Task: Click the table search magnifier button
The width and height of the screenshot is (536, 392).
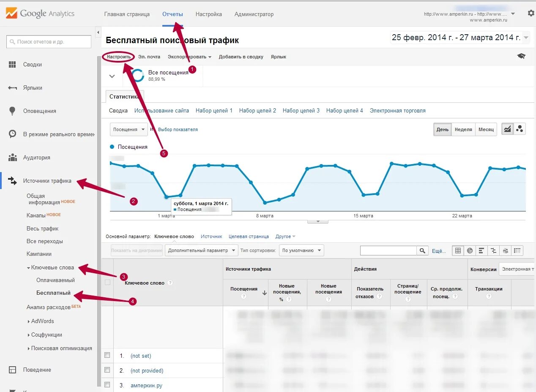Action: click(422, 251)
